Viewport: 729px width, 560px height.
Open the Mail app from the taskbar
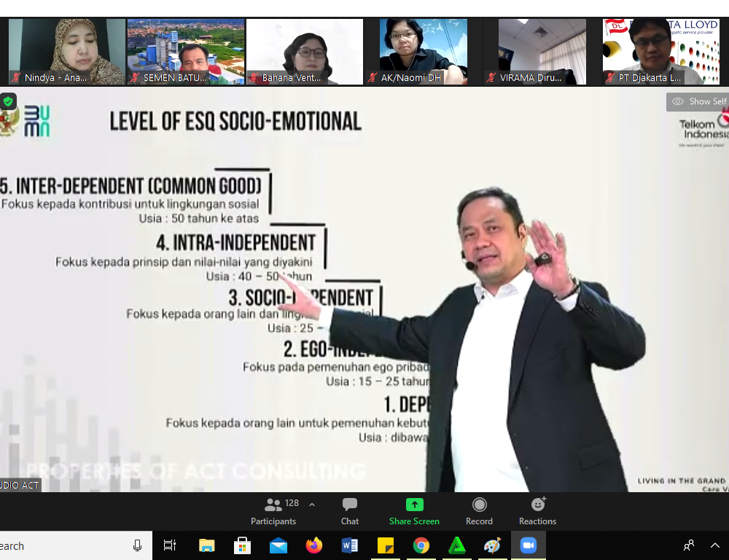[278, 545]
